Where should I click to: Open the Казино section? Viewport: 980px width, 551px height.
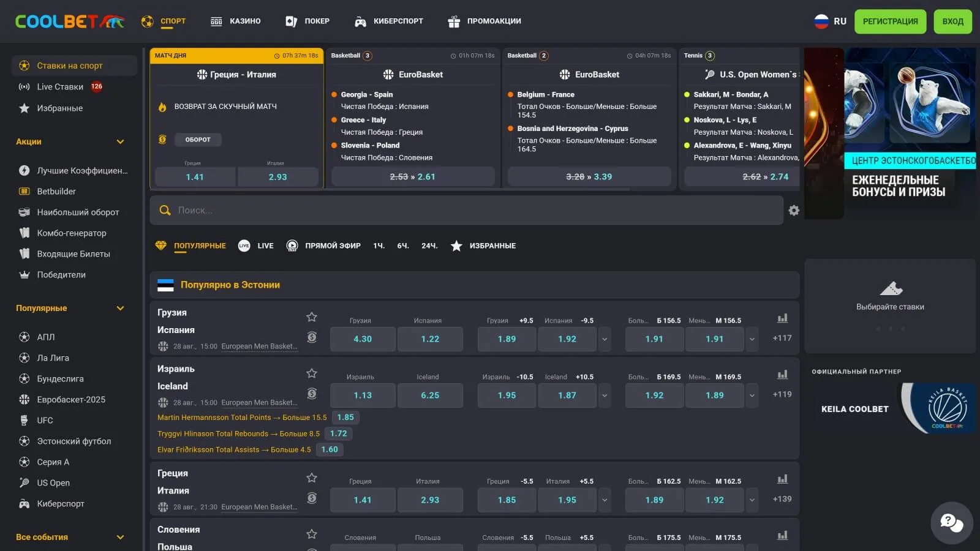coord(235,21)
